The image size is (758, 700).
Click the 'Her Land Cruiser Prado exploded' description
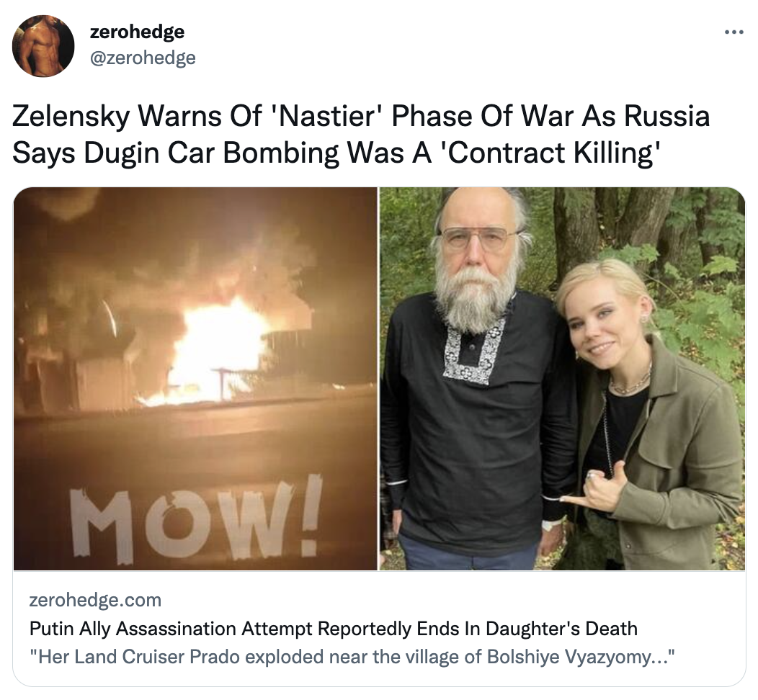pos(352,657)
